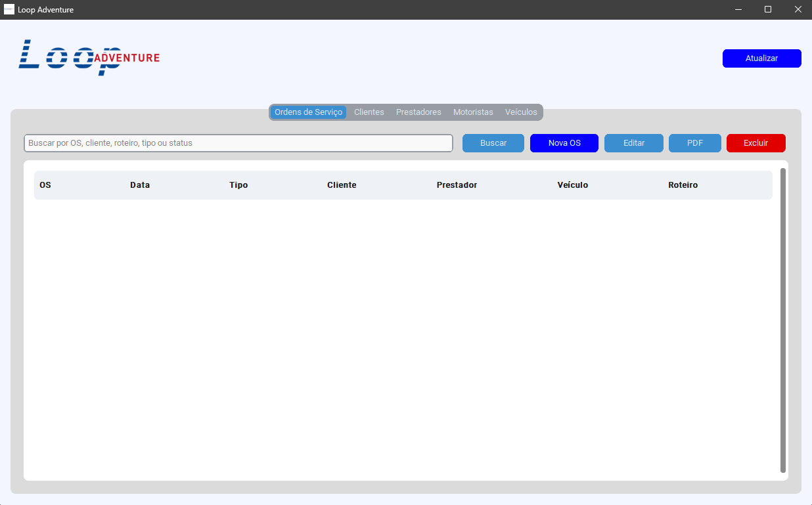This screenshot has height=505, width=812.
Task: Export with the PDF button
Action: pos(695,143)
